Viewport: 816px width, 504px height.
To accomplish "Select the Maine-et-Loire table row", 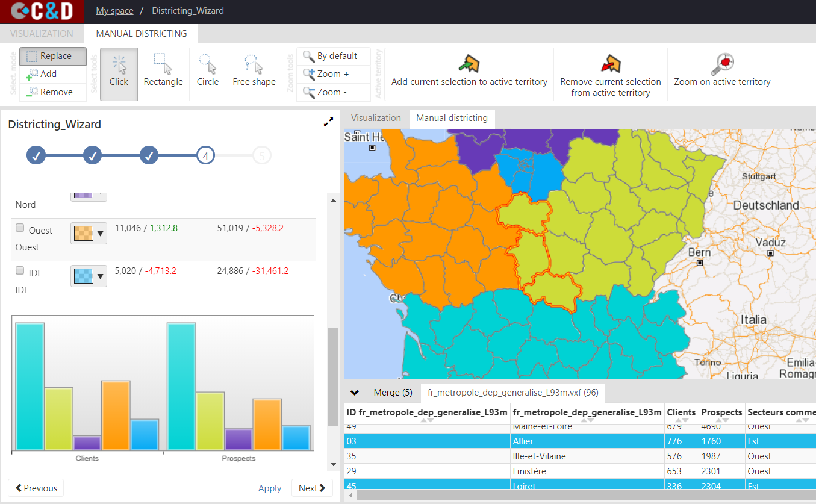I will [580, 428].
